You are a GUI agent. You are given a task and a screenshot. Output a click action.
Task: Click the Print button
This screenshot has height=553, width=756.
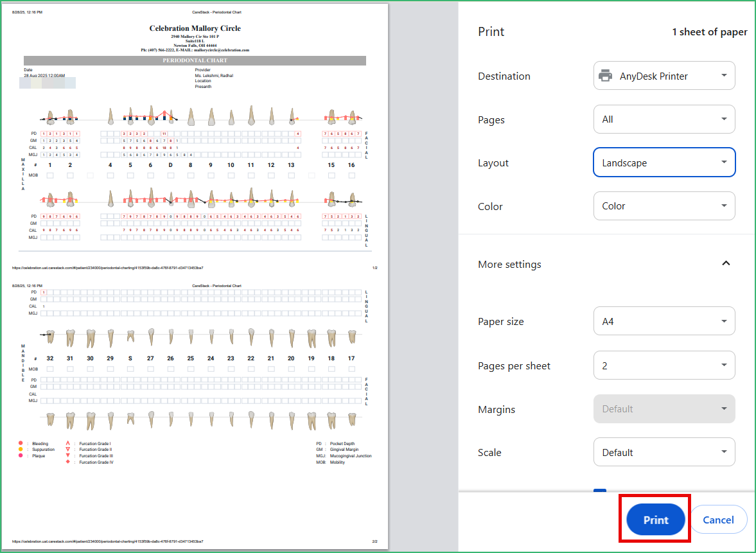[655, 519]
